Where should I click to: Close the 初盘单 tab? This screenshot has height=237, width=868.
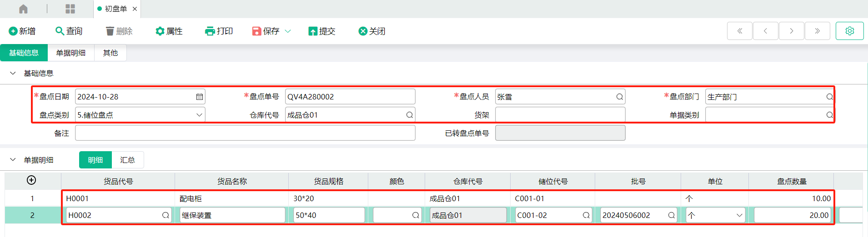(x=135, y=9)
